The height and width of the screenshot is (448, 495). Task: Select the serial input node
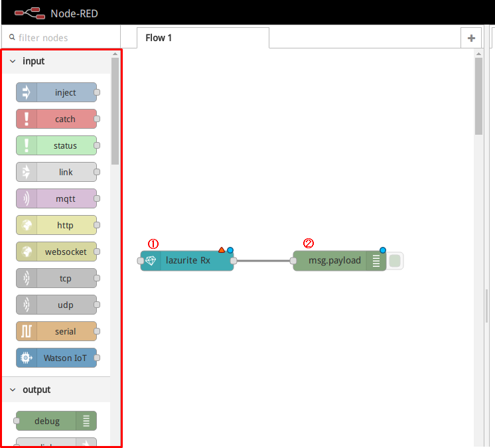coord(56,331)
